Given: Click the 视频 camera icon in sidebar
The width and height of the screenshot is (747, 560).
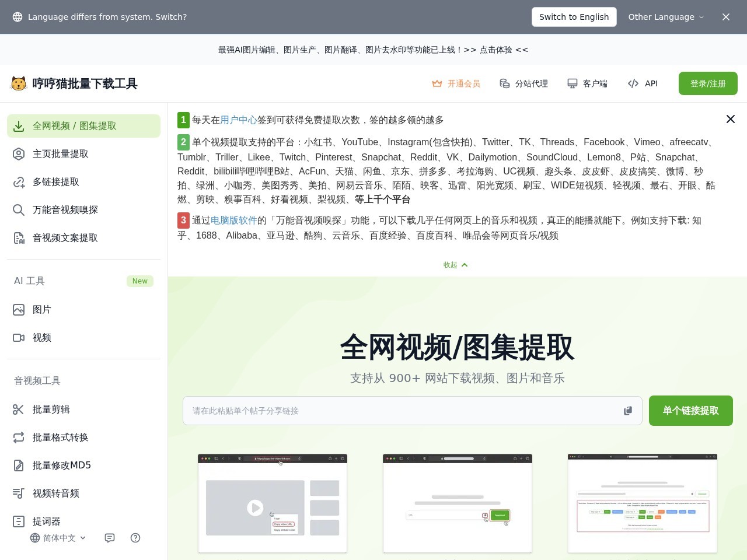Looking at the screenshot, I should 19,338.
